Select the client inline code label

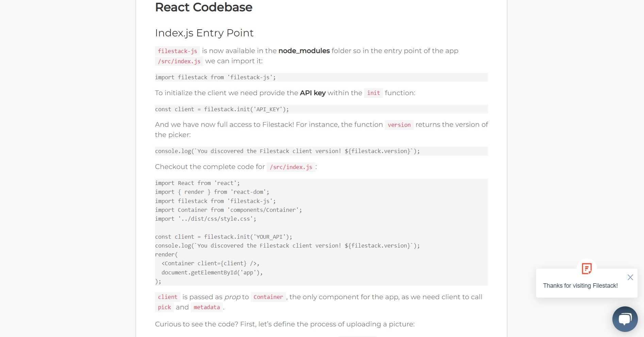(x=167, y=297)
